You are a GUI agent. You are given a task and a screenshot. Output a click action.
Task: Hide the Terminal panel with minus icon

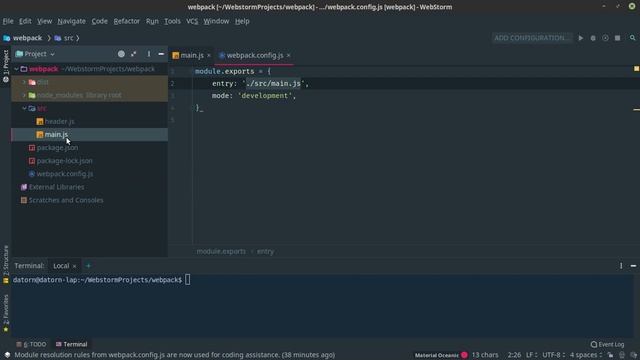633,266
